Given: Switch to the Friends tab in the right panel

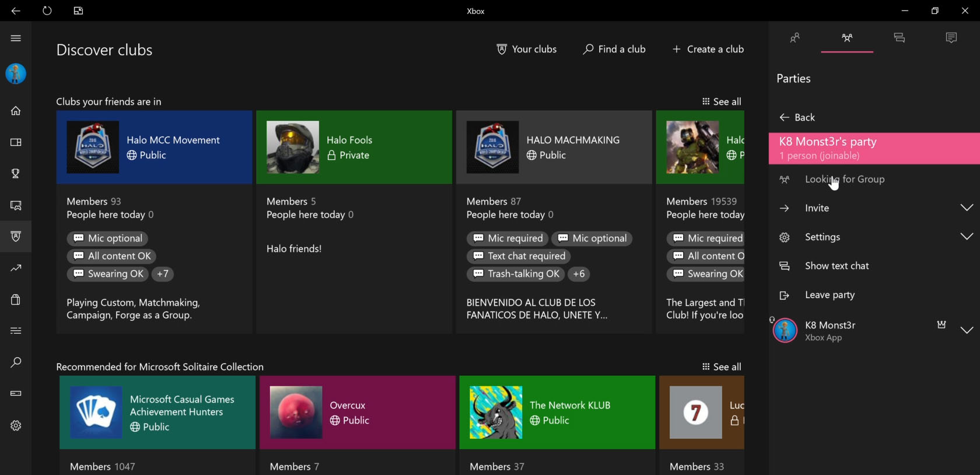Looking at the screenshot, I should [x=794, y=38].
